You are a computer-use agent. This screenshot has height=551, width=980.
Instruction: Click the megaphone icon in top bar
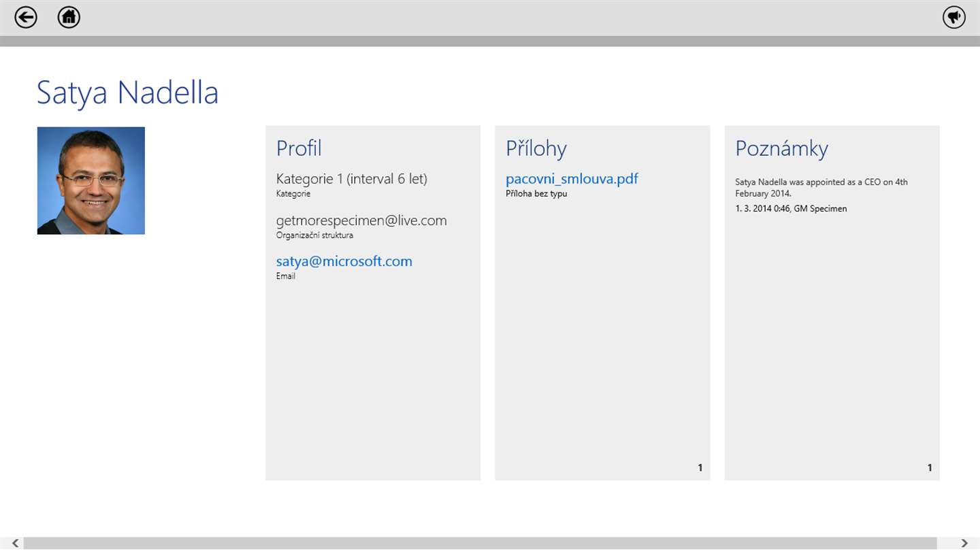click(x=954, y=17)
